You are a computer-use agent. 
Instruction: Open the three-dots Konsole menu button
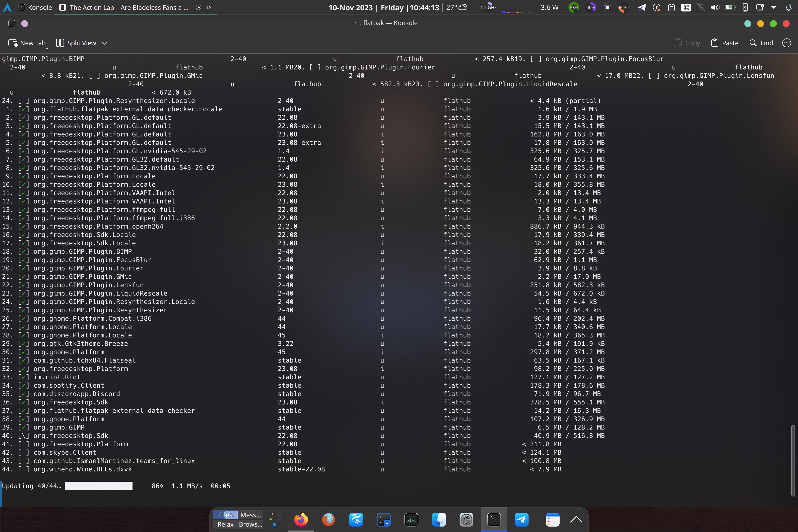tap(786, 43)
